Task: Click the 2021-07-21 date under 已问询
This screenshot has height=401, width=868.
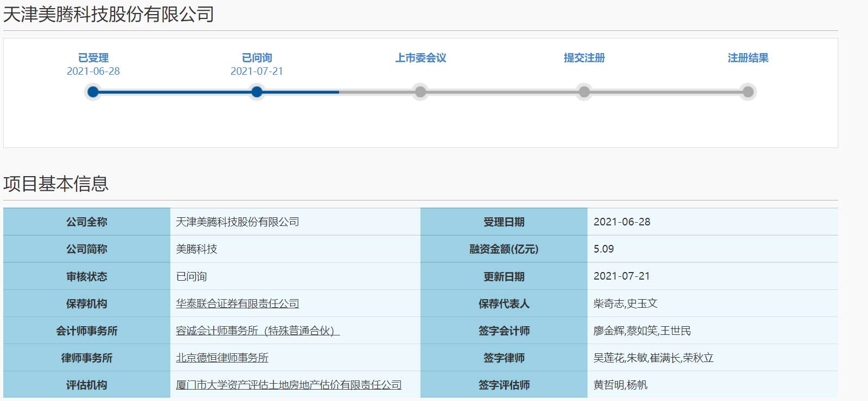Action: coord(257,72)
